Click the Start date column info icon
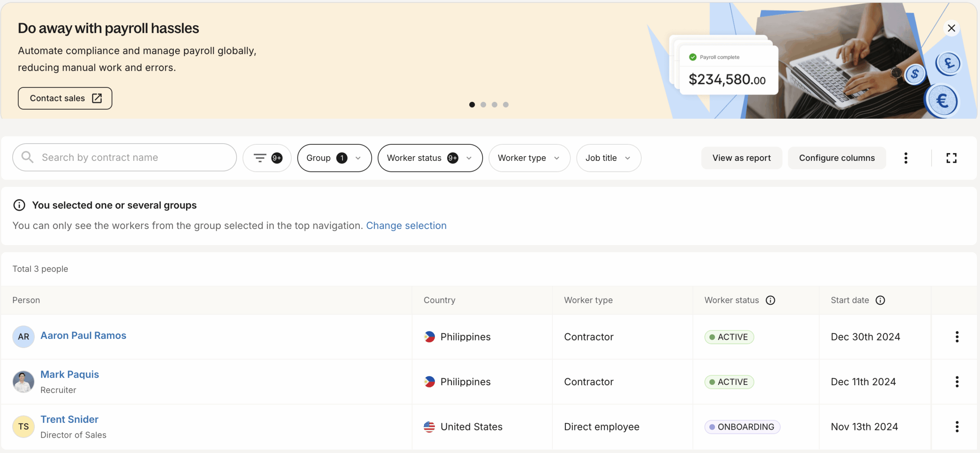 coord(880,300)
